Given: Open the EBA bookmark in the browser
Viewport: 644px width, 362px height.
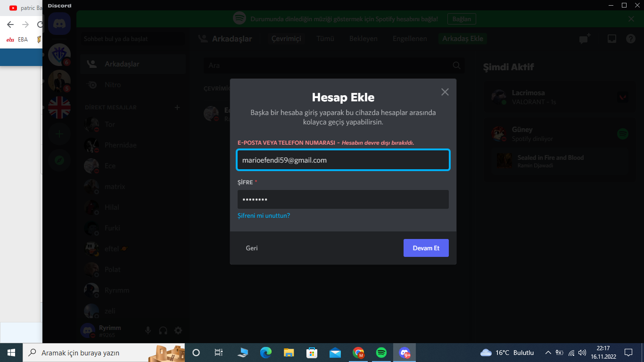Looking at the screenshot, I should pyautogui.click(x=17, y=40).
